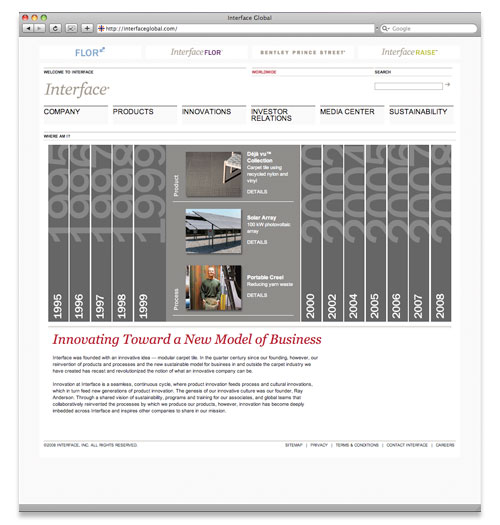Open Details for Déjà vu Collection
The width and height of the screenshot is (500, 525).
point(257,192)
